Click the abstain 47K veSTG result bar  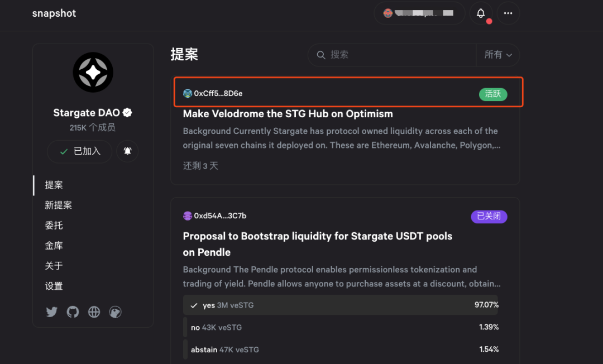point(340,349)
